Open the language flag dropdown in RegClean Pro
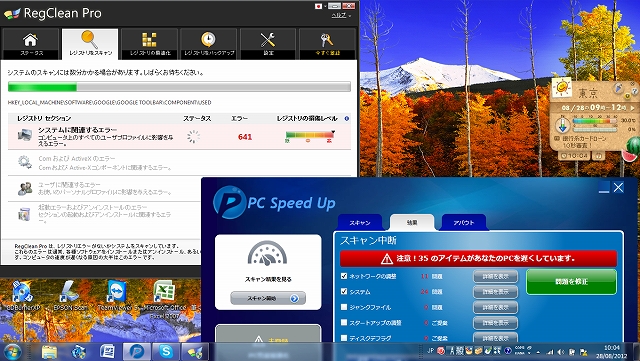The width and height of the screenshot is (640, 361). (320, 6)
